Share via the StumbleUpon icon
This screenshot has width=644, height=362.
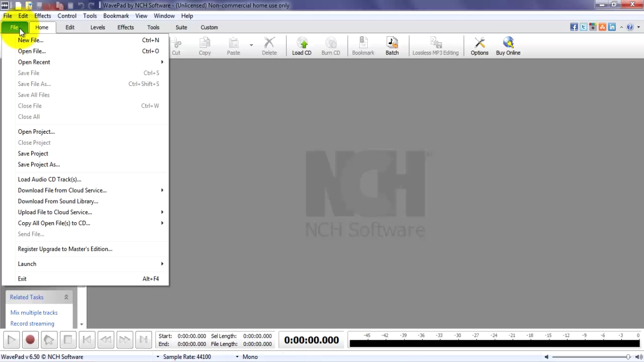point(602,27)
